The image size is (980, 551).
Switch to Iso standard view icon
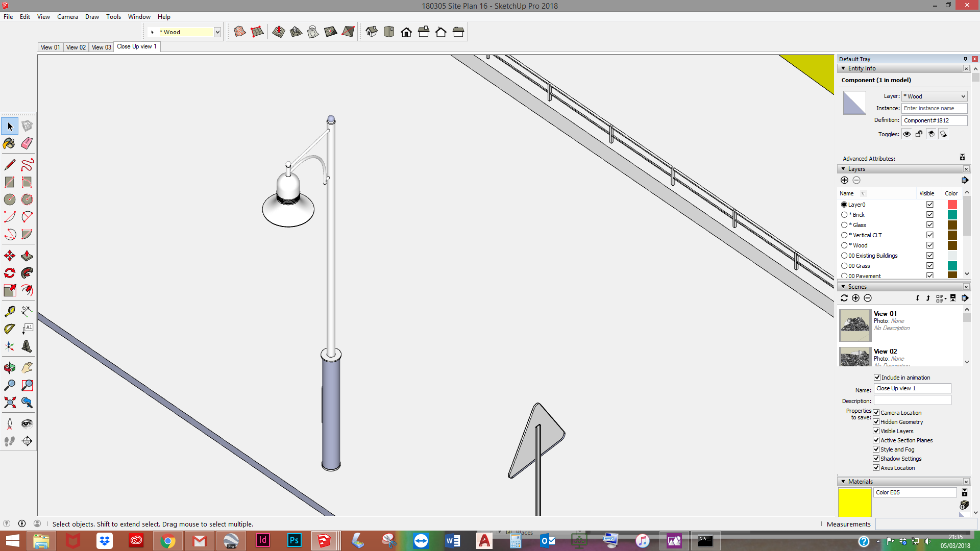(x=372, y=32)
